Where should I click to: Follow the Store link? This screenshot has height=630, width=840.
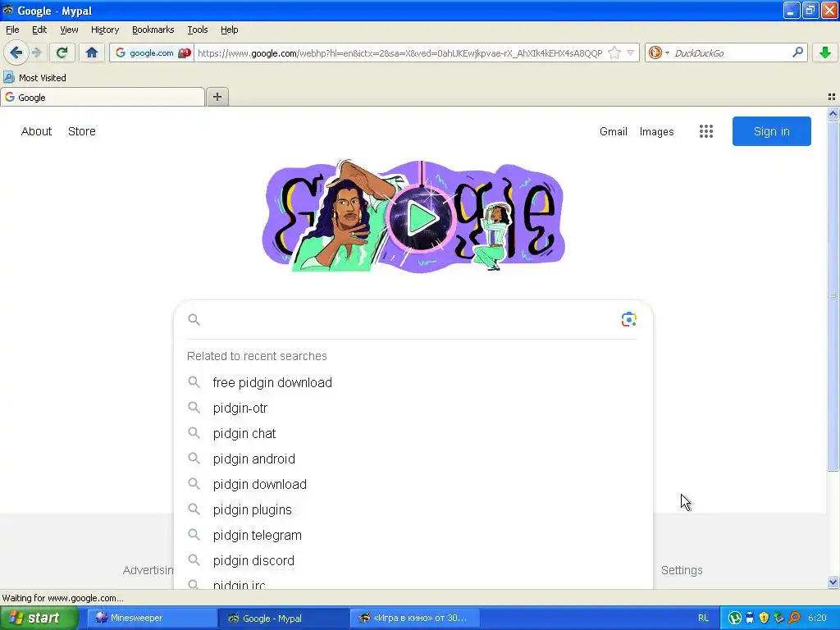click(x=81, y=131)
